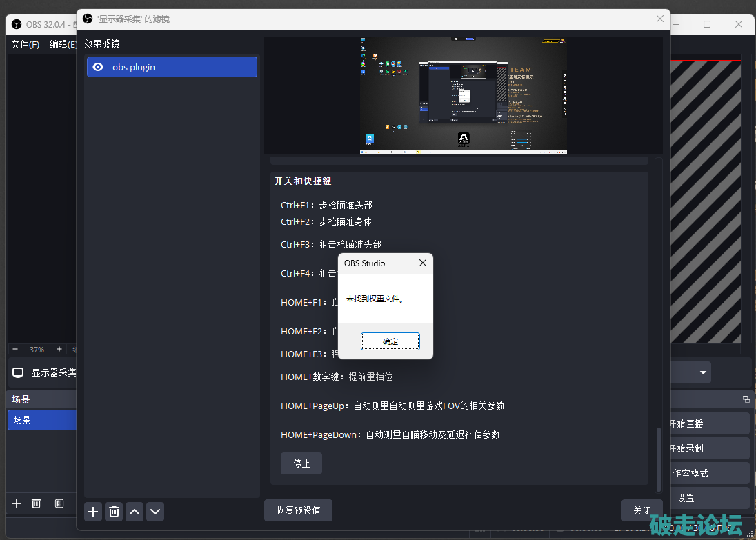Select the 场景 item in the scene list

click(41, 420)
